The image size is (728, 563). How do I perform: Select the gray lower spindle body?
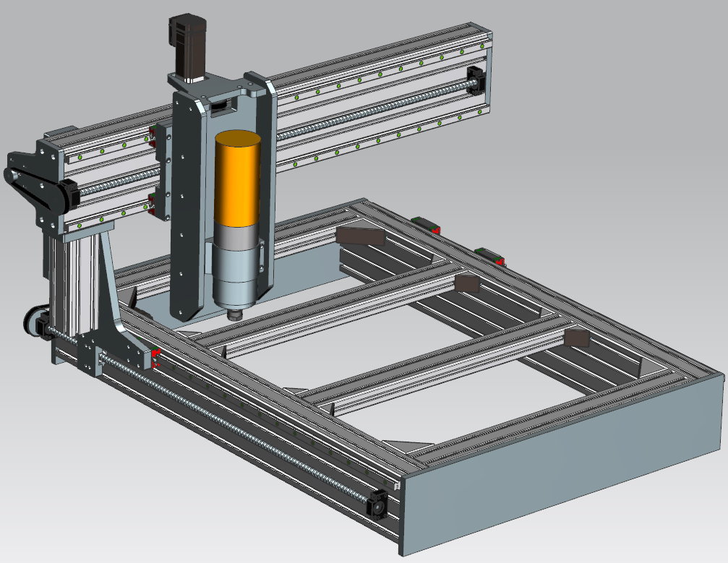point(236,272)
